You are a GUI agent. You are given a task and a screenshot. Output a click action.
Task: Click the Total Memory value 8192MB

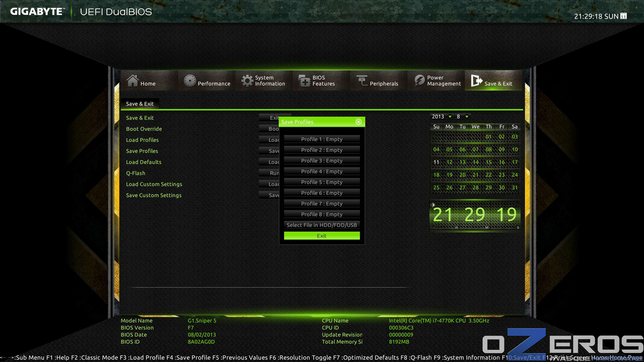click(x=399, y=342)
